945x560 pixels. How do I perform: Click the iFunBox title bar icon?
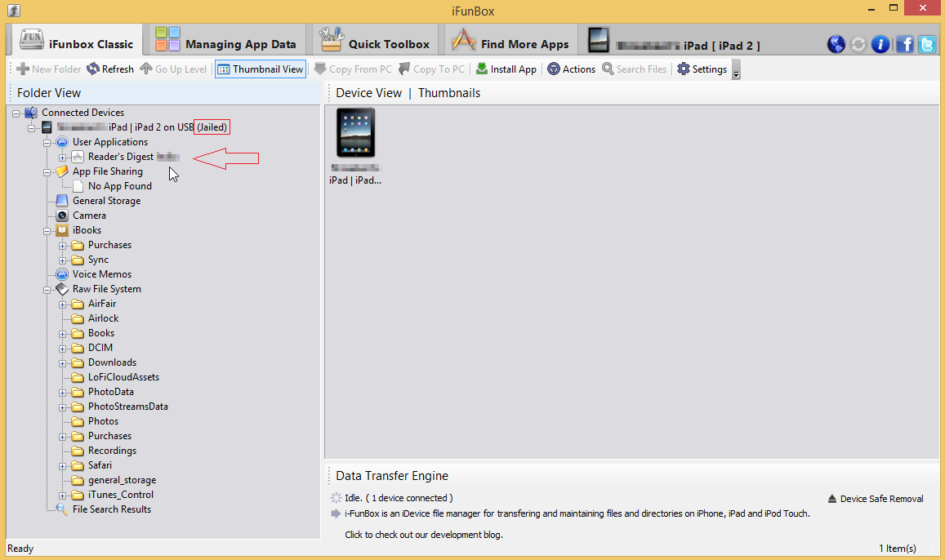14,11
